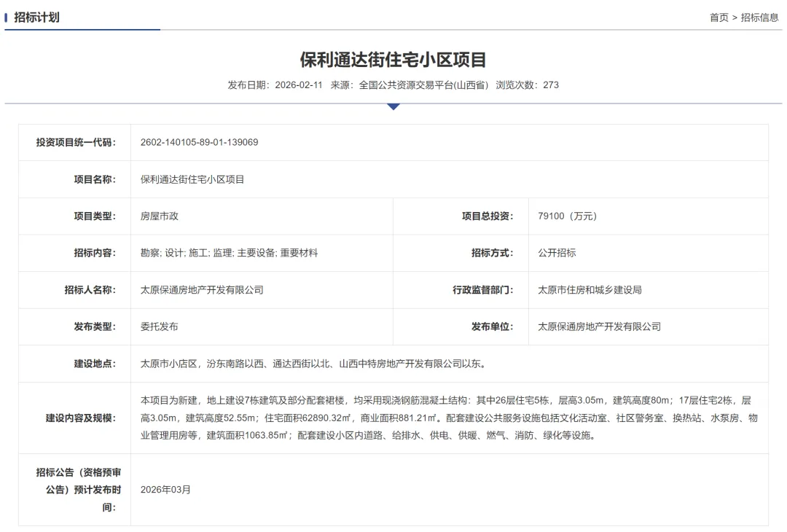Click the 招标内容 label

coord(95,253)
